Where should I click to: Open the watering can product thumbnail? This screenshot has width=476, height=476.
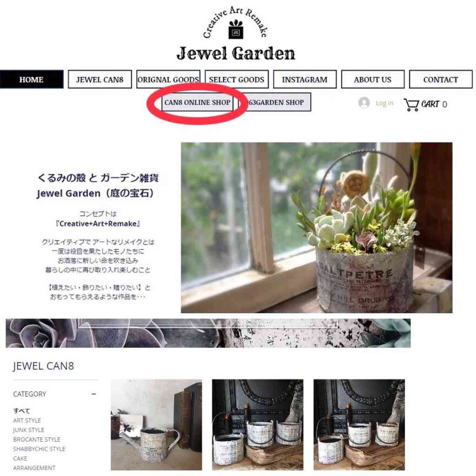pos(156,425)
